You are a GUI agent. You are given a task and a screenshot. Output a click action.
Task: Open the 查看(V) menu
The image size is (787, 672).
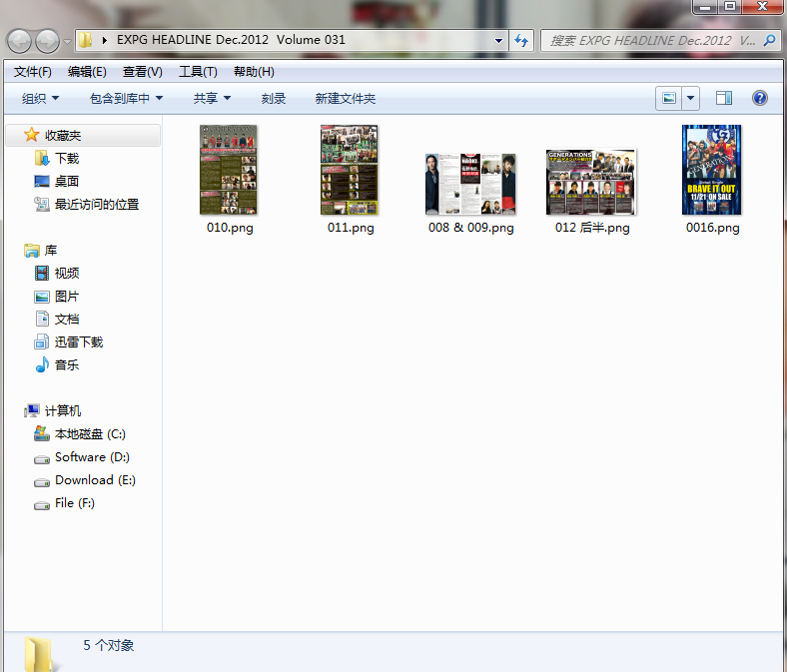(143, 72)
